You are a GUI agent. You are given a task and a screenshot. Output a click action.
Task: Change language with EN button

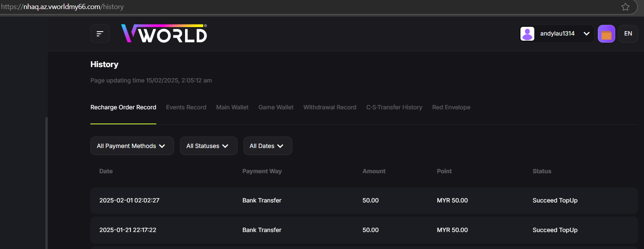pyautogui.click(x=628, y=34)
